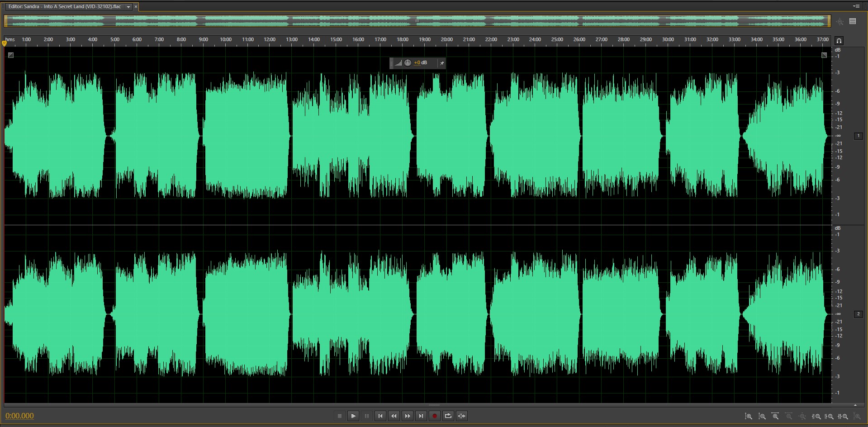Viewport: 868px width, 427px height.
Task: Toggle loop playback button
Action: [448, 416]
